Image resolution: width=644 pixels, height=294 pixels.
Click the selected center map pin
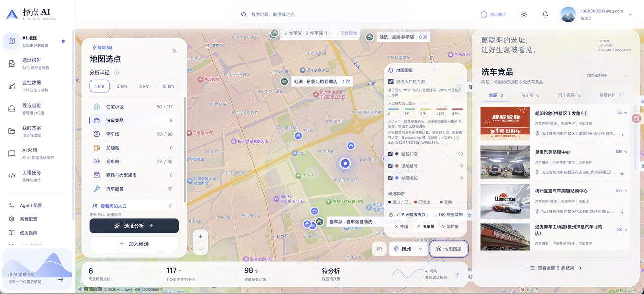(345, 163)
